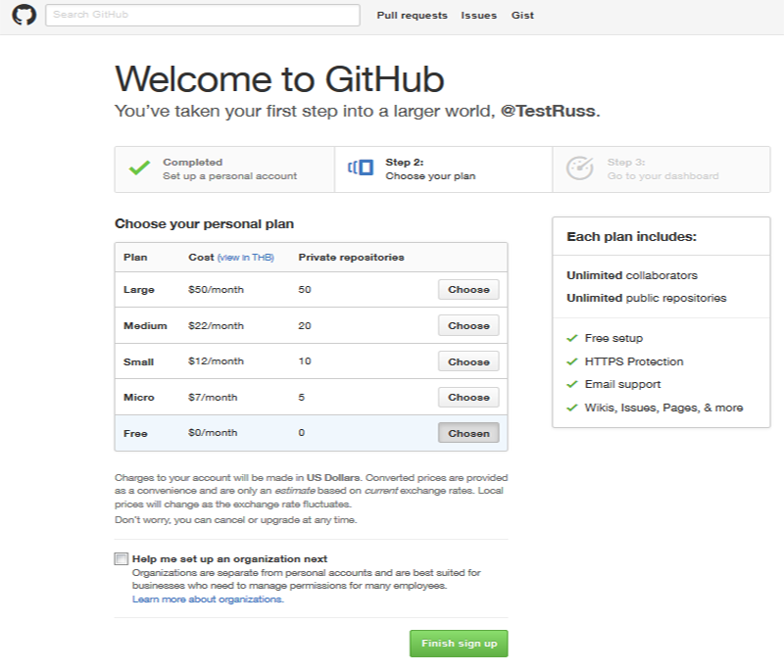Screen dimensions: 784x672
Task: Click the Free setup checkmark icon
Action: click(x=572, y=338)
